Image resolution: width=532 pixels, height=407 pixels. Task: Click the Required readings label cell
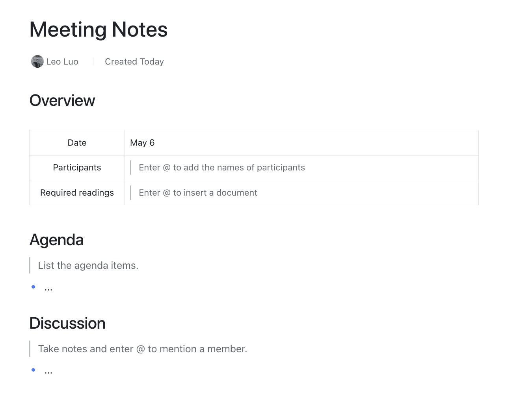[x=77, y=192]
